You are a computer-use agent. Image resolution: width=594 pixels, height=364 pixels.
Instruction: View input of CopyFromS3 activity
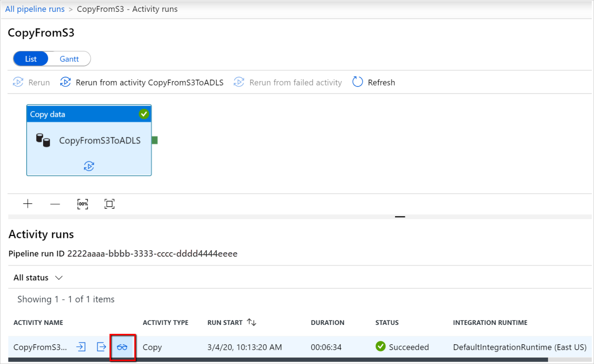pyautogui.click(x=80, y=347)
